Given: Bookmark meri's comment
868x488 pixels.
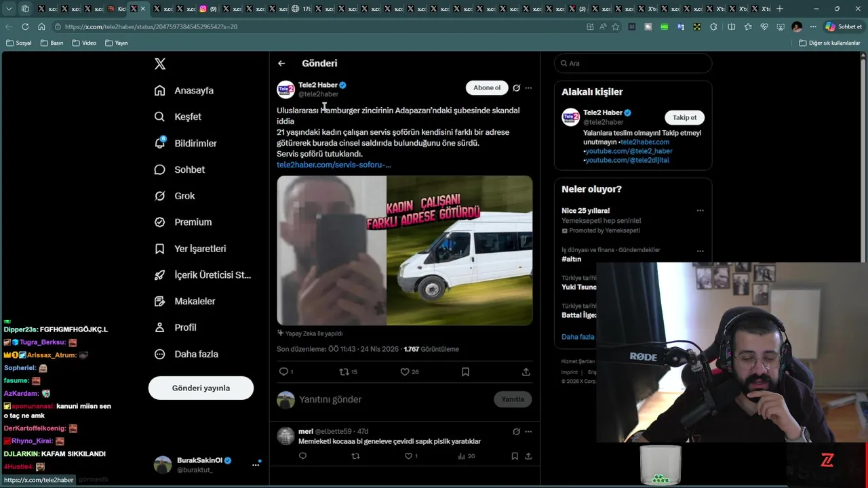Looking at the screenshot, I should [x=515, y=456].
